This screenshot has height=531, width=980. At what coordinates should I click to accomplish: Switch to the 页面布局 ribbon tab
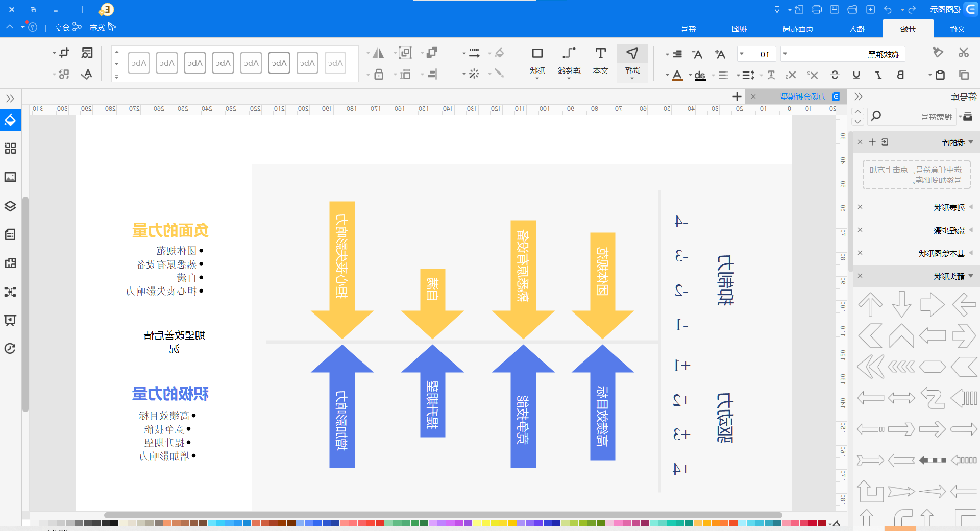coord(798,29)
